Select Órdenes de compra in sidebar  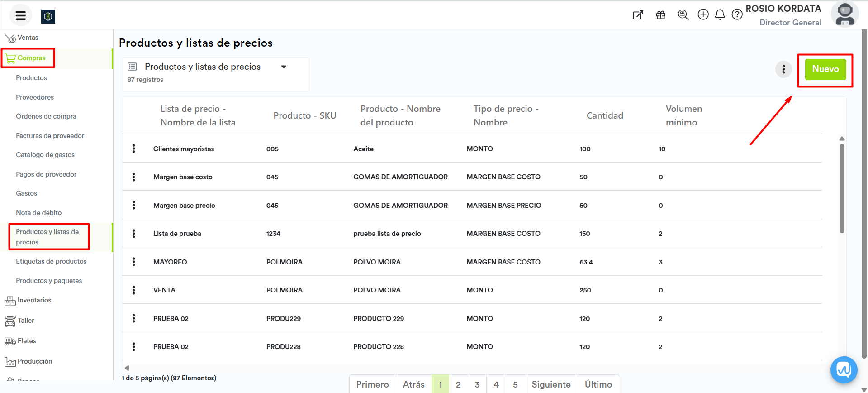tap(46, 116)
